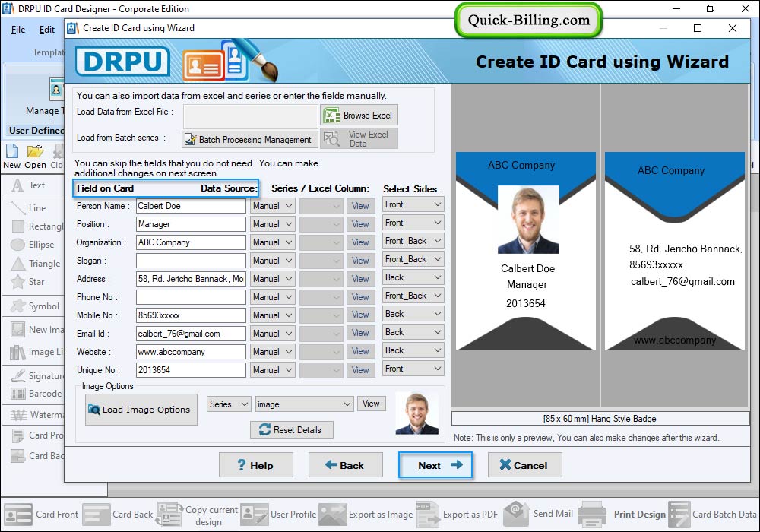Click the Open folder icon

click(x=36, y=157)
